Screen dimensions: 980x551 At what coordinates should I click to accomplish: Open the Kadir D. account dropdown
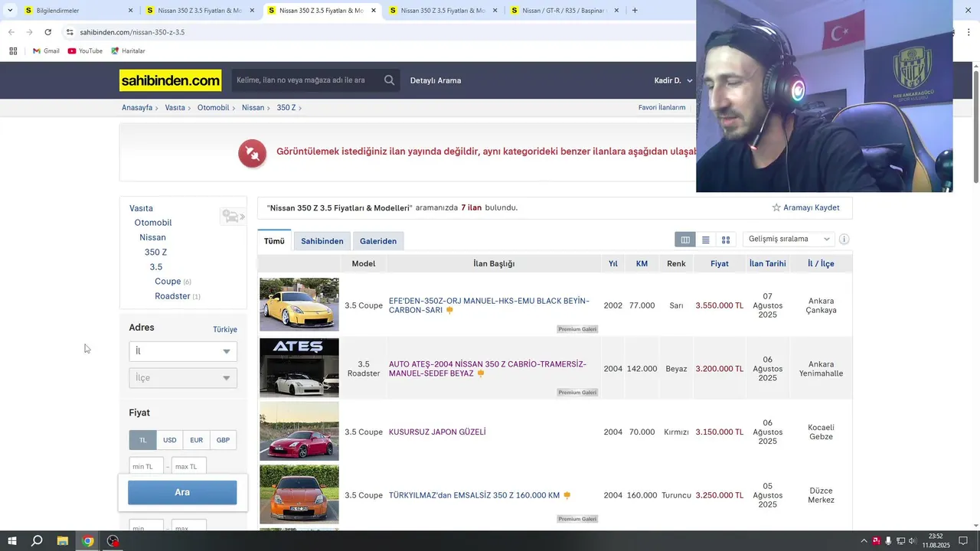pos(673,80)
